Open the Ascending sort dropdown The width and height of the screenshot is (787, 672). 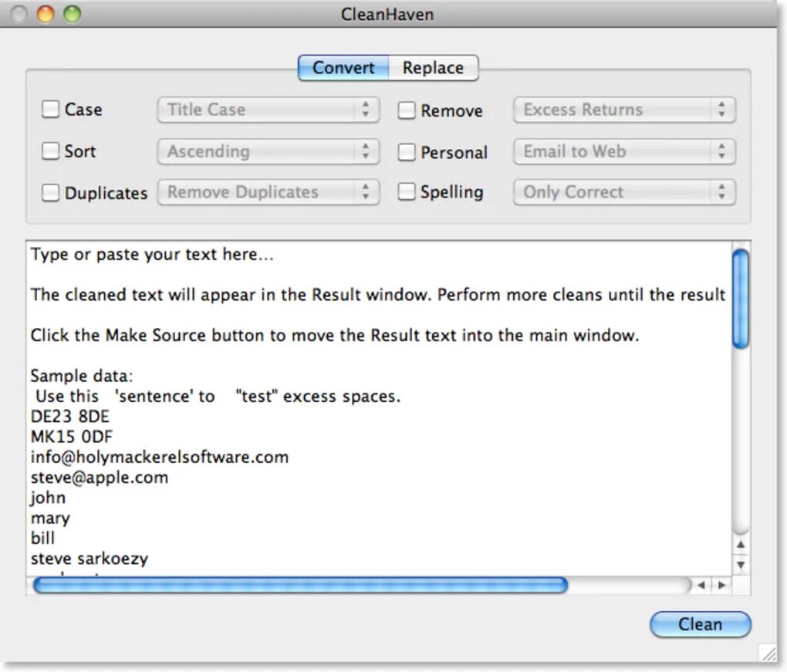(269, 151)
